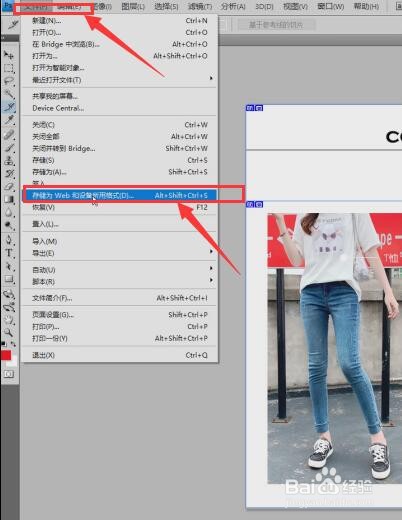Click the model photo on the canvas
Viewport: 402px width, 520px height.
[x=335, y=348]
